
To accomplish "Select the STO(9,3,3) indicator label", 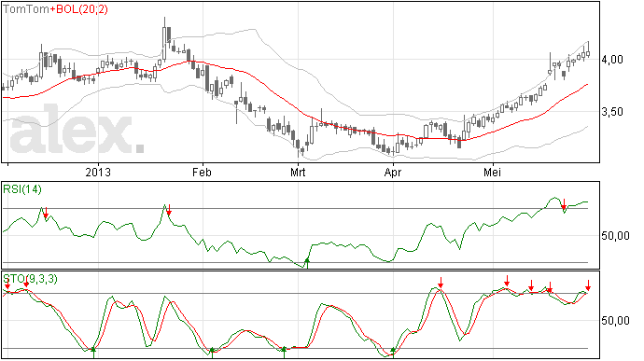I will coord(31,279).
